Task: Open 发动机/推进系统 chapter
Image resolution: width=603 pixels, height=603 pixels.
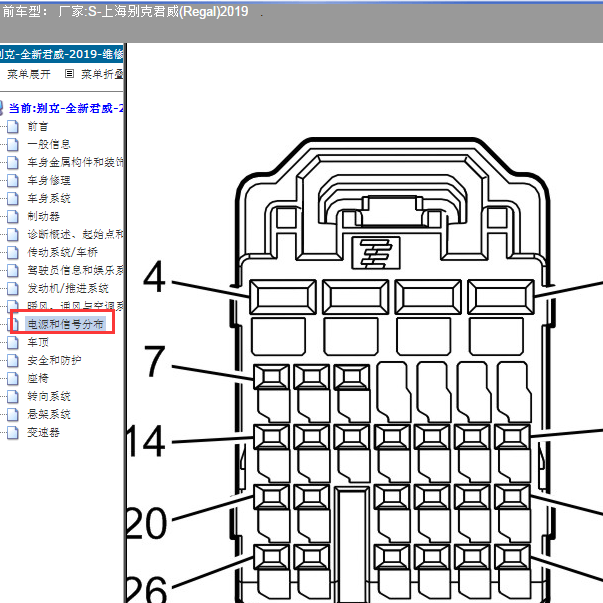Action: coord(68,288)
